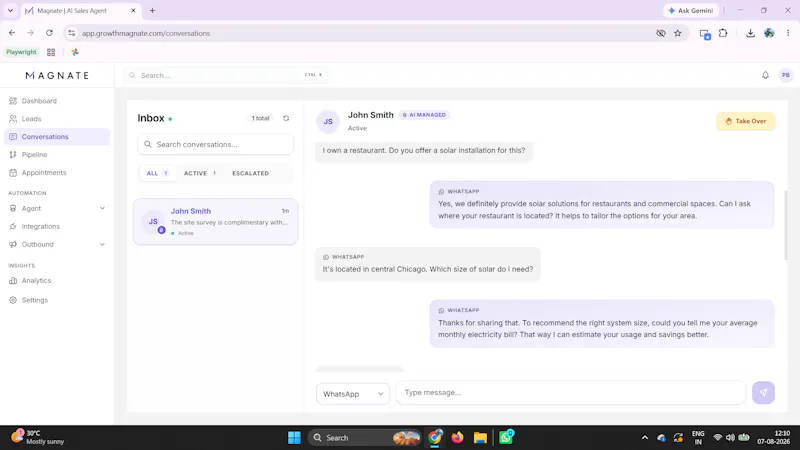Refresh the inbox with reload icon
Image resolution: width=800 pixels, height=450 pixels.
(x=286, y=118)
